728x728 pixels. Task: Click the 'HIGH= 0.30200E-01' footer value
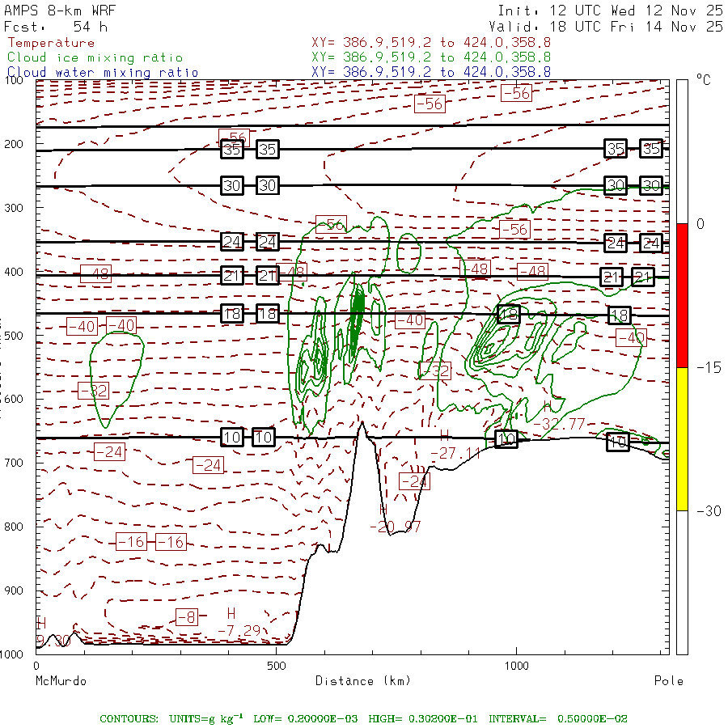(x=423, y=719)
